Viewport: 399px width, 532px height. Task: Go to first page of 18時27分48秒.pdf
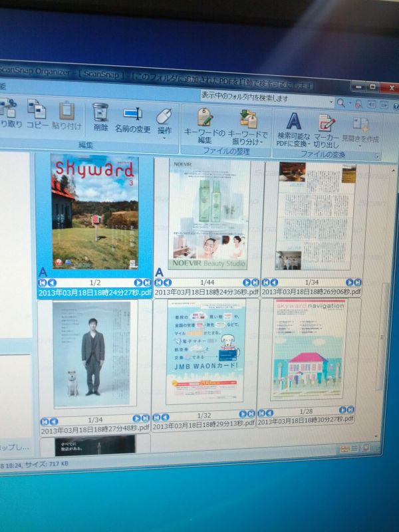[x=45, y=422]
